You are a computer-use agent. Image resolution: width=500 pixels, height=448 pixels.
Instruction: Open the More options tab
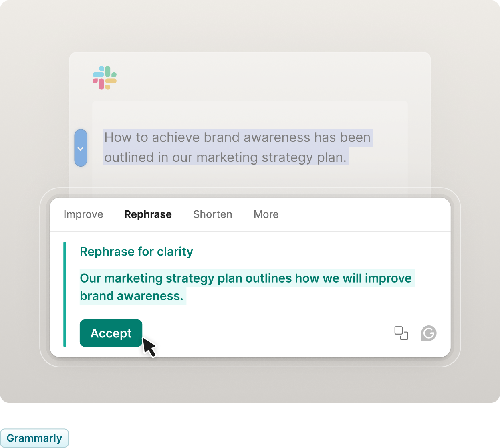(266, 214)
